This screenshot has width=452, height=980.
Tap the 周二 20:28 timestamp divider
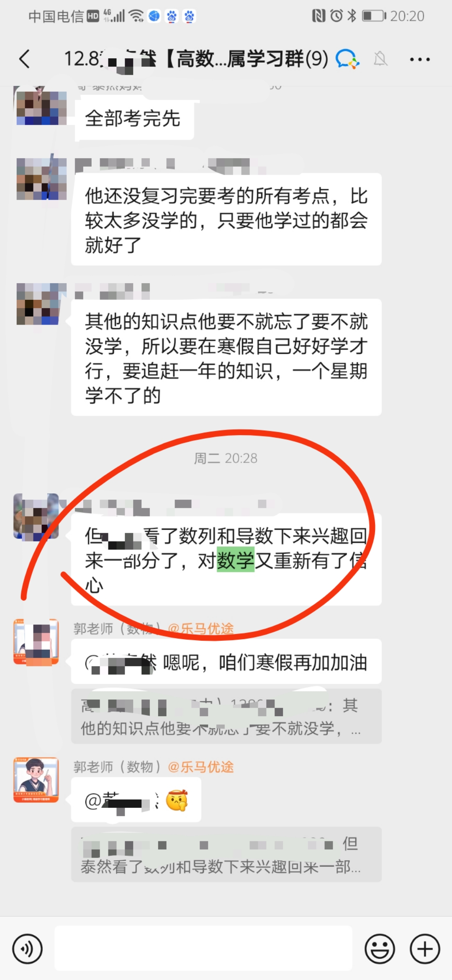[226, 458]
